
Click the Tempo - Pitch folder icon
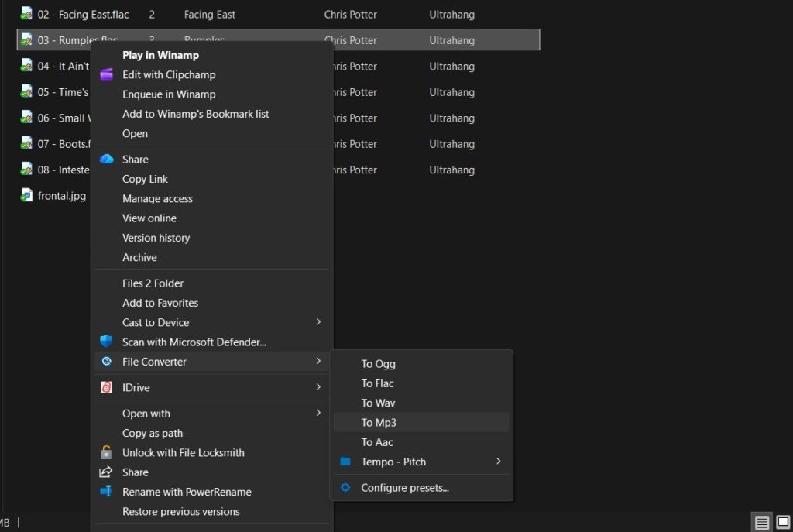click(x=345, y=462)
